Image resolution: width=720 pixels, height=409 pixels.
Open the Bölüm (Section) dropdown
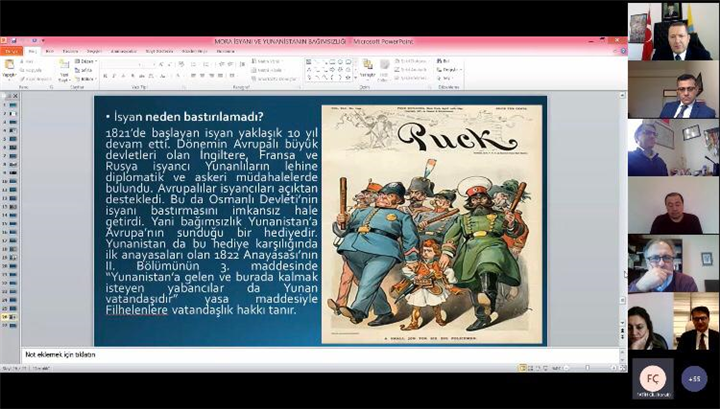pyautogui.click(x=85, y=79)
